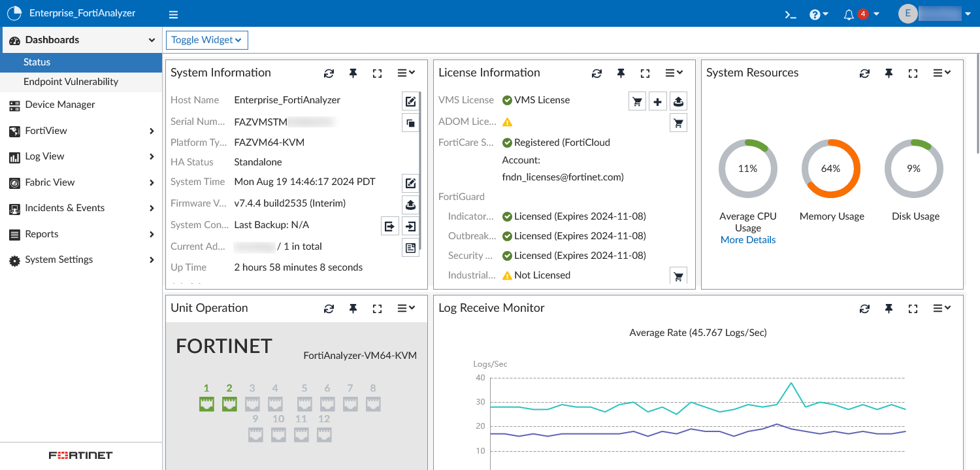Click the Disk Usage 9% gauge

(914, 169)
